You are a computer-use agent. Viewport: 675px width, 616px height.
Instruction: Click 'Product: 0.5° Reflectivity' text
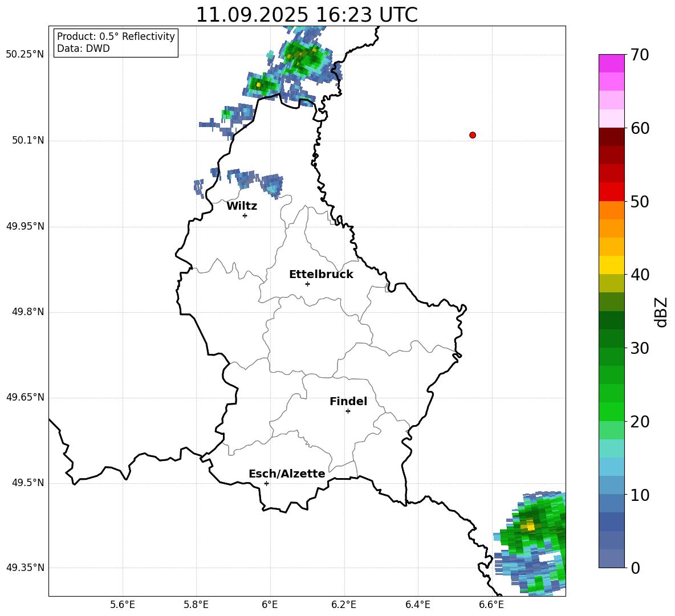(x=116, y=36)
